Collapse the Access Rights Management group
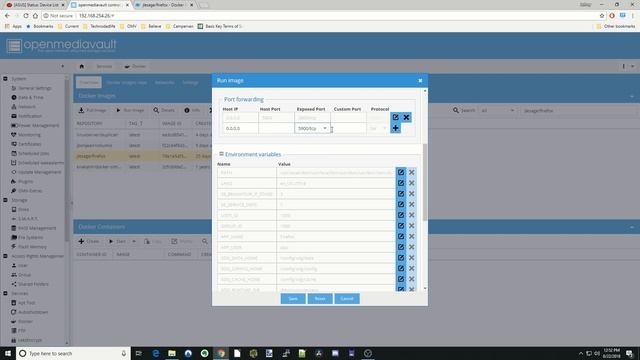Image resolution: width=640 pixels, height=360 pixels. click(5, 256)
